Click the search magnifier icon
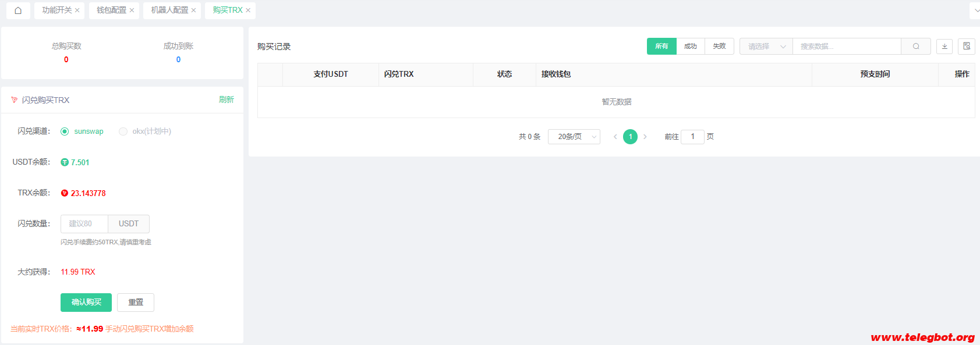Image resolution: width=980 pixels, height=345 pixels. [916, 47]
